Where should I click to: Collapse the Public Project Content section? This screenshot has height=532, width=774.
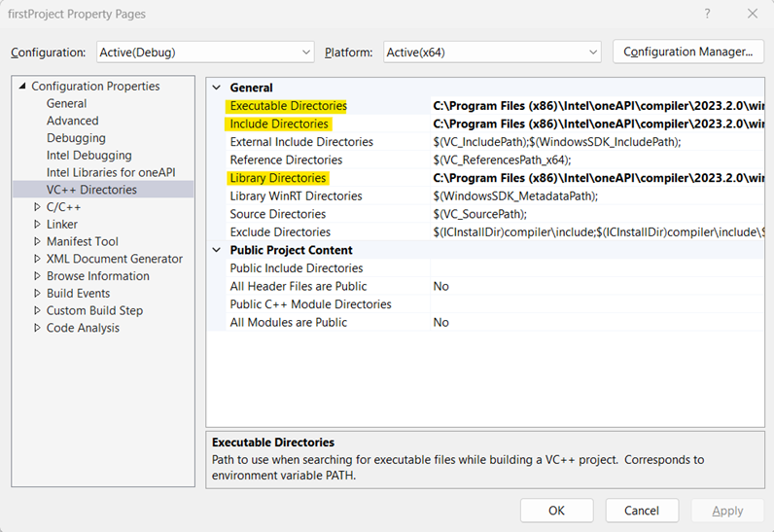(x=218, y=250)
